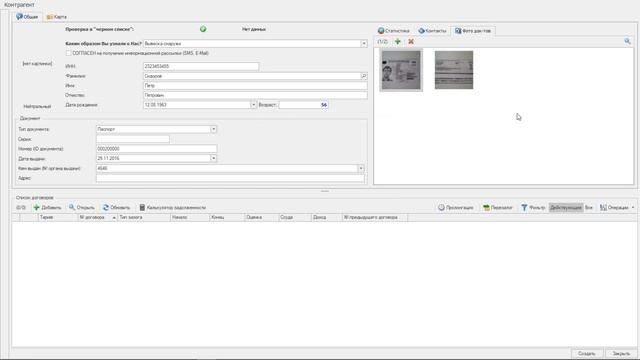The width and height of the screenshot is (640, 360).
Task: Click the Закрыть button
Action: click(621, 353)
